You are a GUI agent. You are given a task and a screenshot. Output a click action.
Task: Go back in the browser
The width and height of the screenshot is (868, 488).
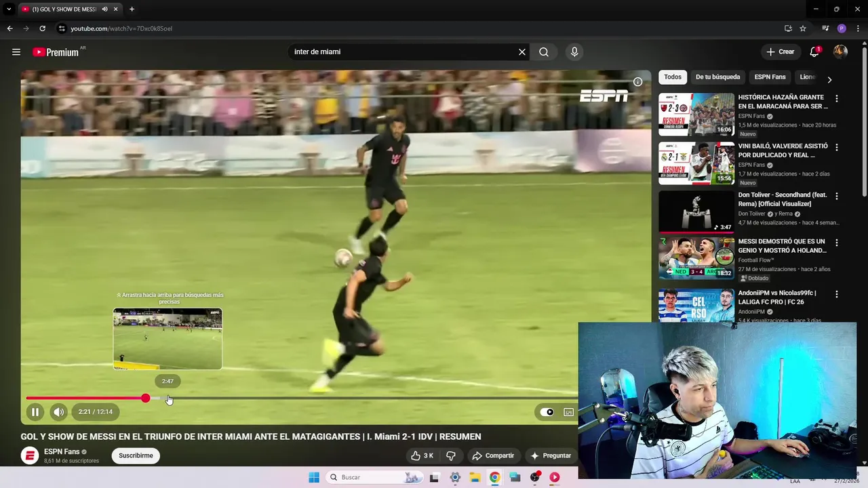tap(9, 28)
